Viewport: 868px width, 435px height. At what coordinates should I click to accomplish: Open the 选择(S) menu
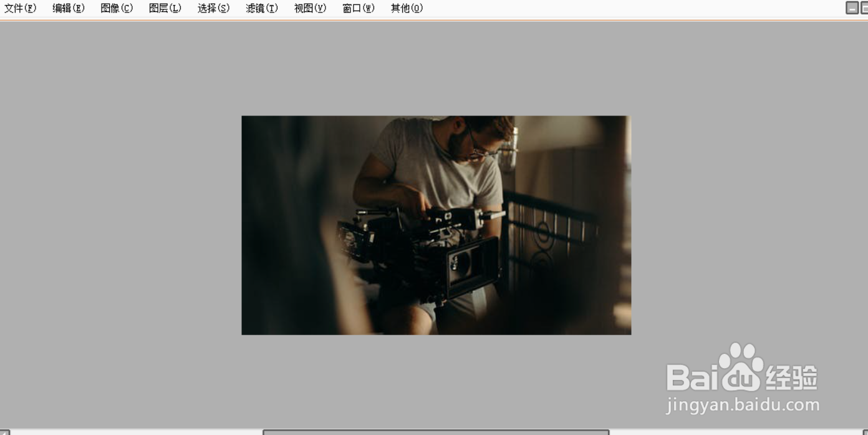[213, 8]
